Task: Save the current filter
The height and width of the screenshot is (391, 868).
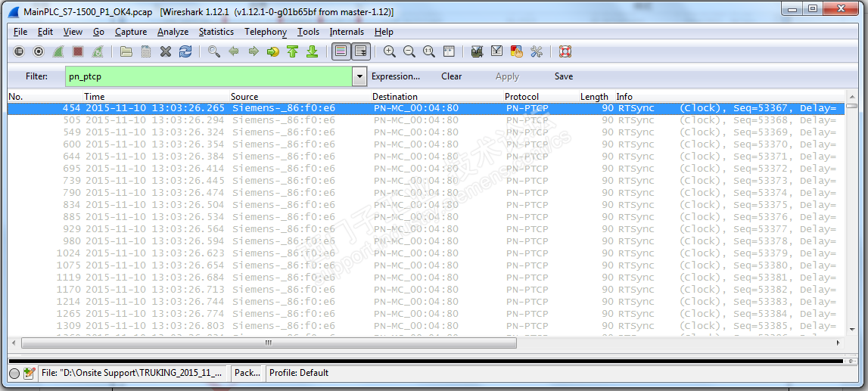Action: pos(564,76)
